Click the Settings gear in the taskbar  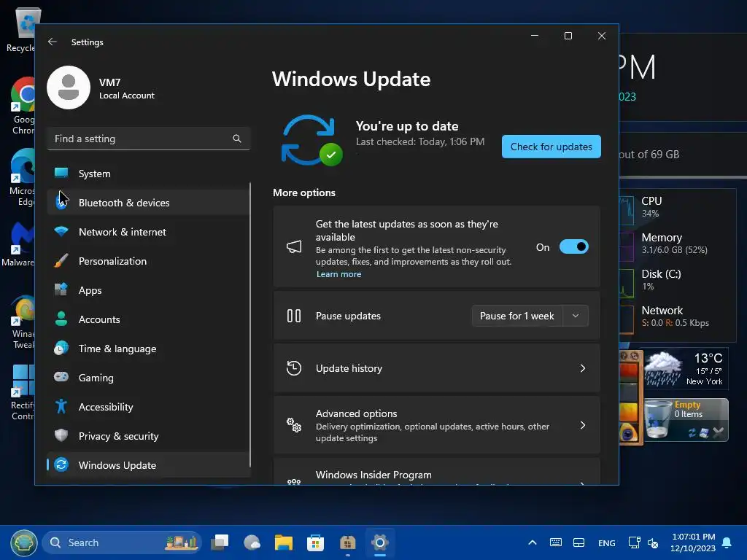pyautogui.click(x=379, y=542)
